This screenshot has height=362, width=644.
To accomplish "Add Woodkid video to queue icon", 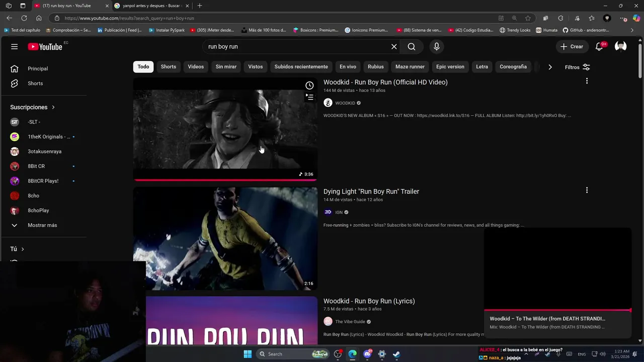I will (309, 97).
